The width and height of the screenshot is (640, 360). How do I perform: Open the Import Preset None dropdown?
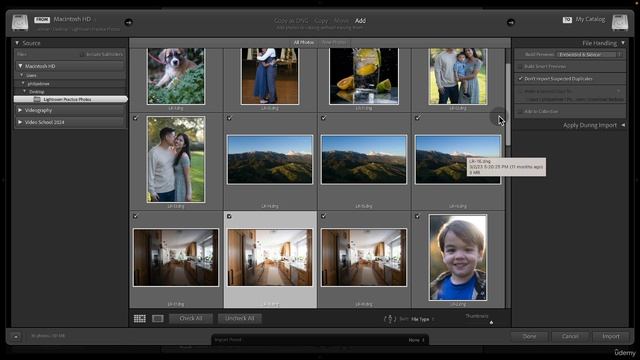(417, 340)
